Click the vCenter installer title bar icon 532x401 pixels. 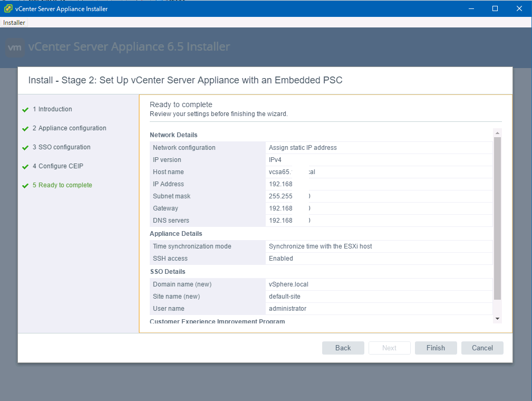click(x=8, y=8)
